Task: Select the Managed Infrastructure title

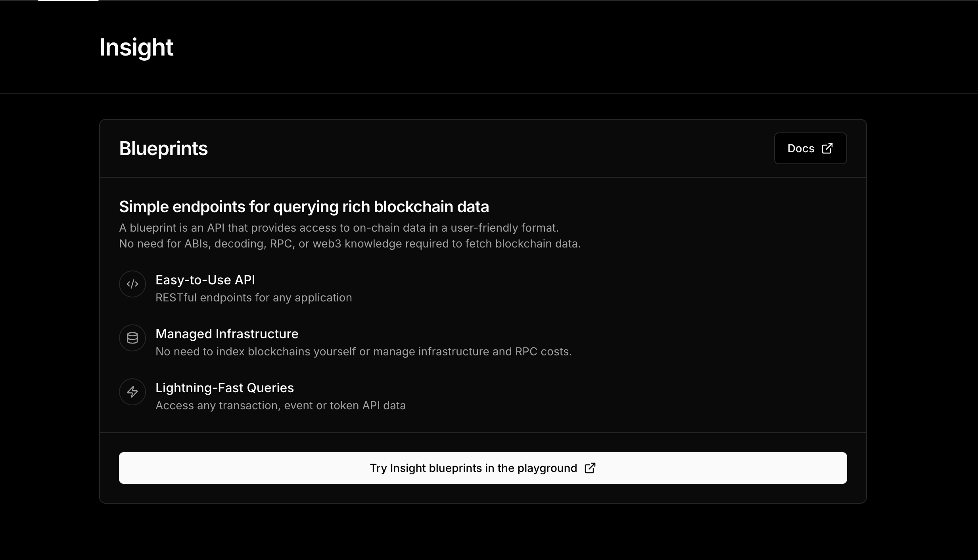Action: pyautogui.click(x=227, y=334)
